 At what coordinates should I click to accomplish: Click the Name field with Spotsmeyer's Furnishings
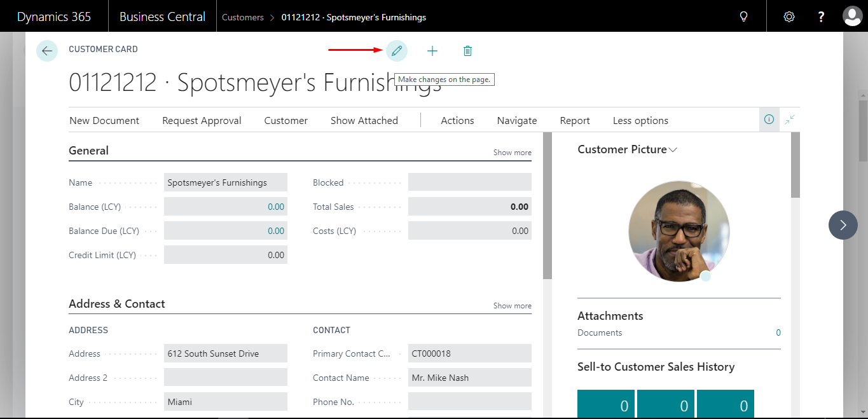(x=226, y=182)
